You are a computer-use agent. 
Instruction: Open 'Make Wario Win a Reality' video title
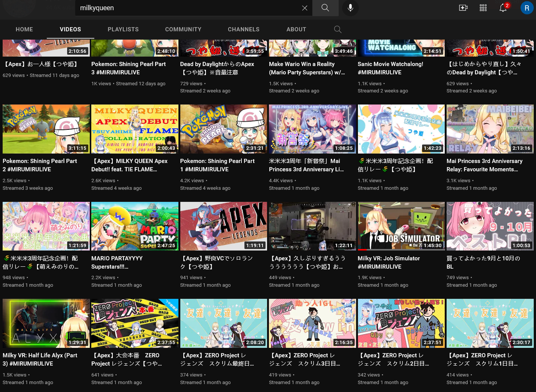point(307,68)
